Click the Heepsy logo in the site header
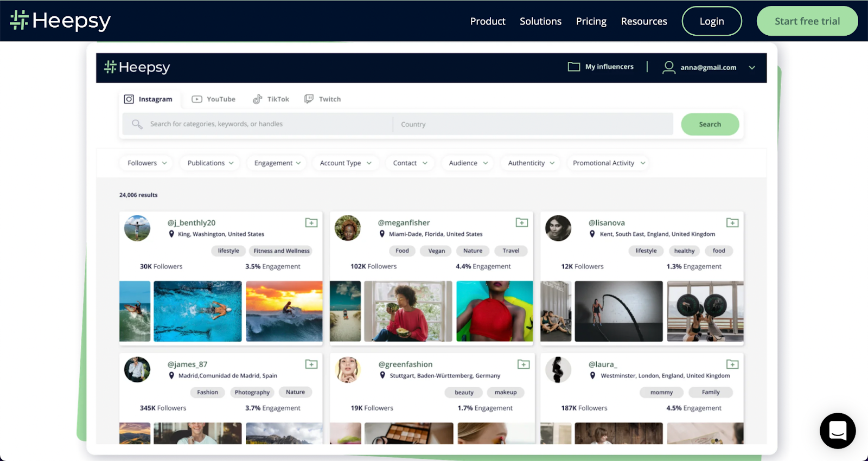Viewport: 868px width, 461px height. click(60, 21)
